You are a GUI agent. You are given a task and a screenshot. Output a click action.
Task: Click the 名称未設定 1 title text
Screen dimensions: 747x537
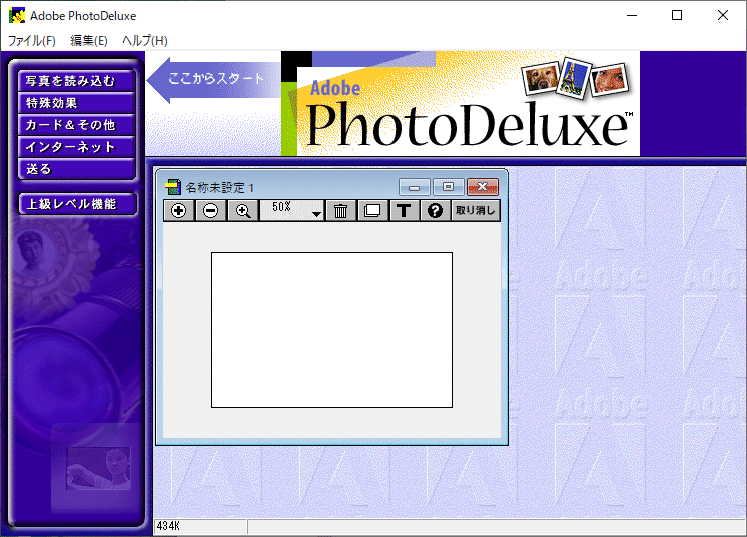[x=220, y=188]
